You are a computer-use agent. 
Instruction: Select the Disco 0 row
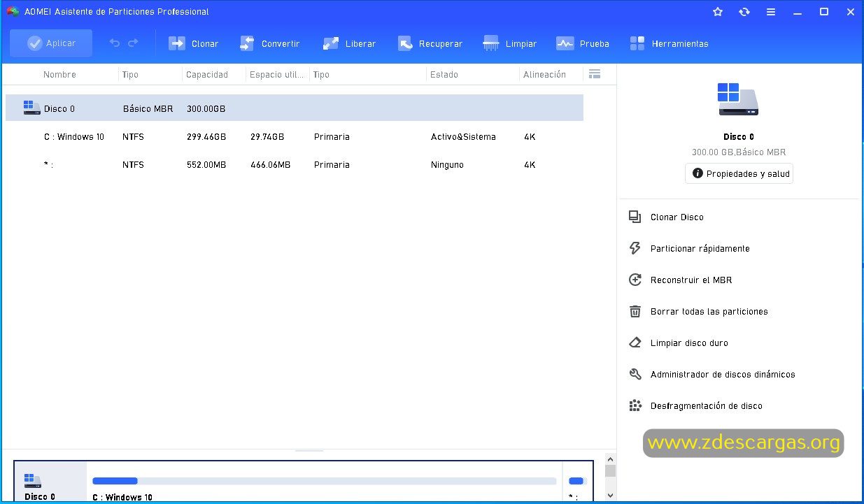tap(294, 108)
